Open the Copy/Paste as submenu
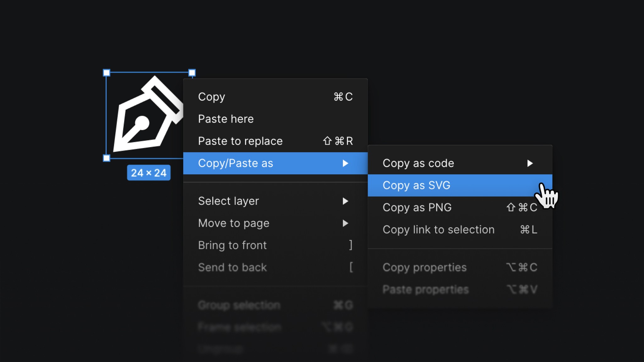This screenshot has width=644, height=362. tap(236, 163)
